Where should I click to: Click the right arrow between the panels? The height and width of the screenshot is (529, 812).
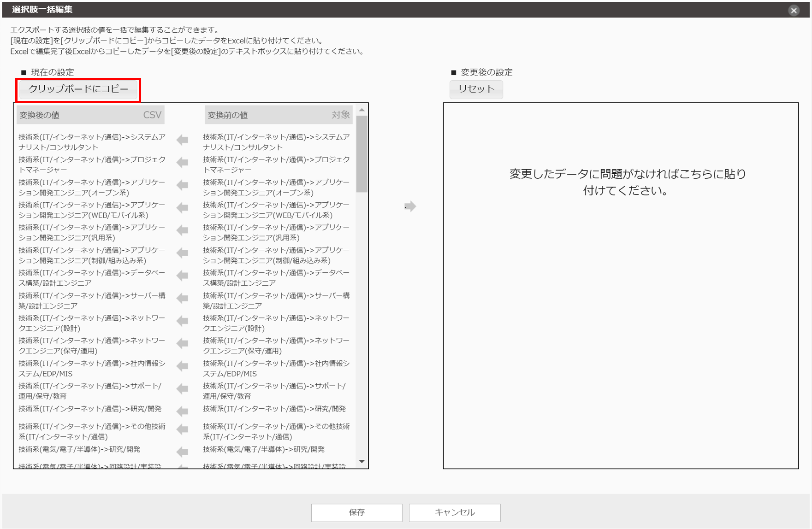[410, 206]
